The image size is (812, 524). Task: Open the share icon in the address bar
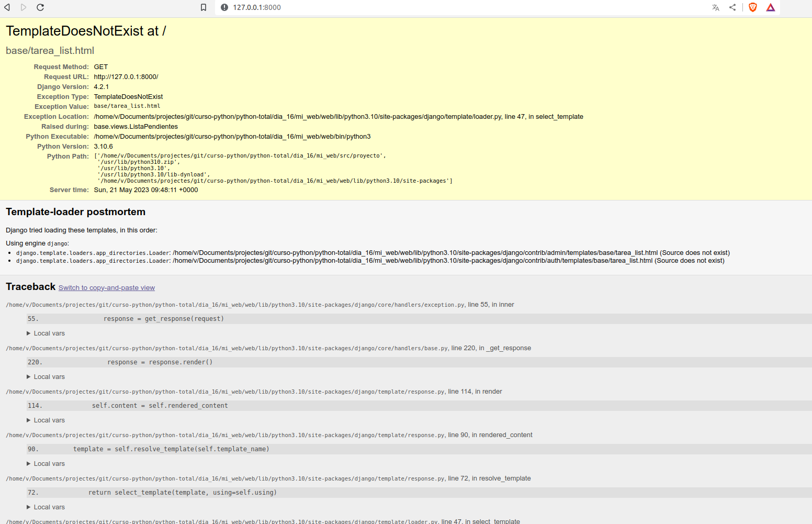tap(732, 7)
